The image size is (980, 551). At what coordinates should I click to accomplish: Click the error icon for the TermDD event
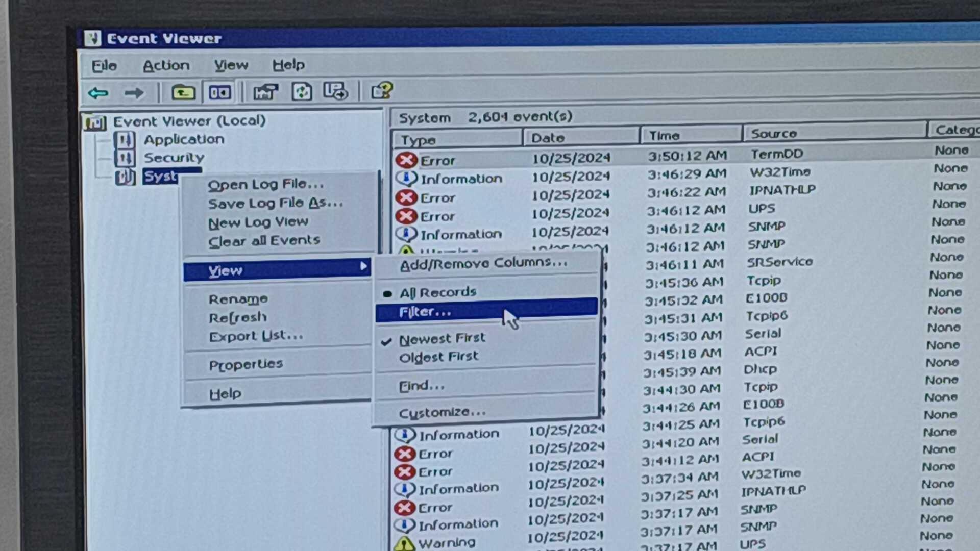tap(406, 160)
